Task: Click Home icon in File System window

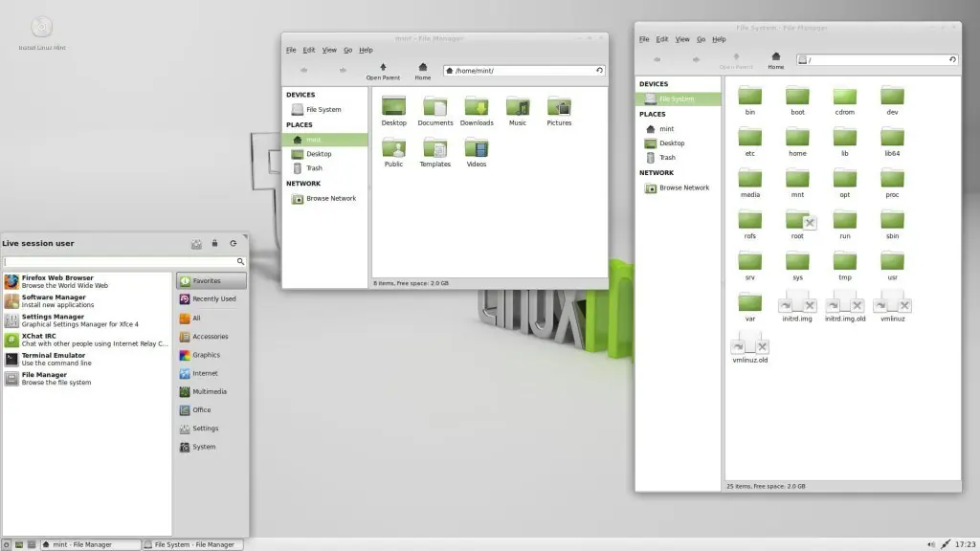Action: click(x=775, y=60)
